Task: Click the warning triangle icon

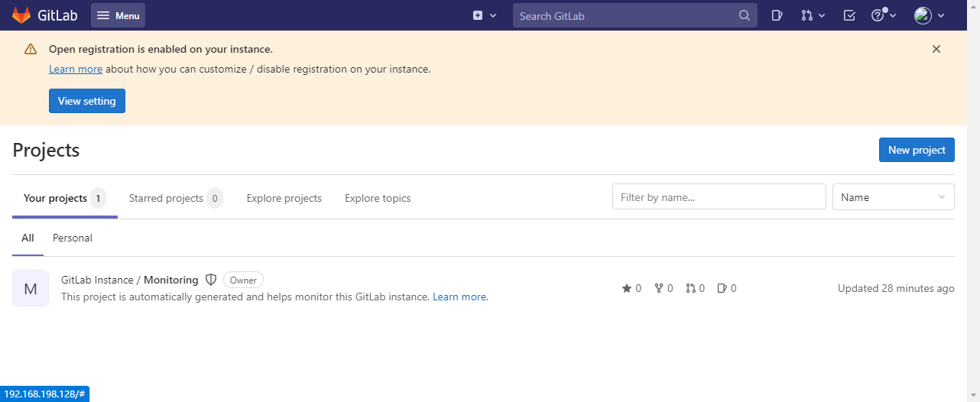Action: [31, 49]
